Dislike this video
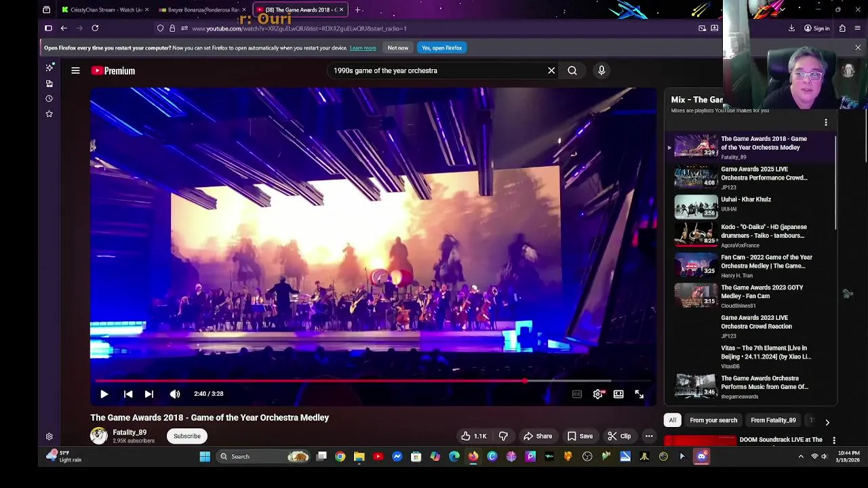 coord(503,436)
